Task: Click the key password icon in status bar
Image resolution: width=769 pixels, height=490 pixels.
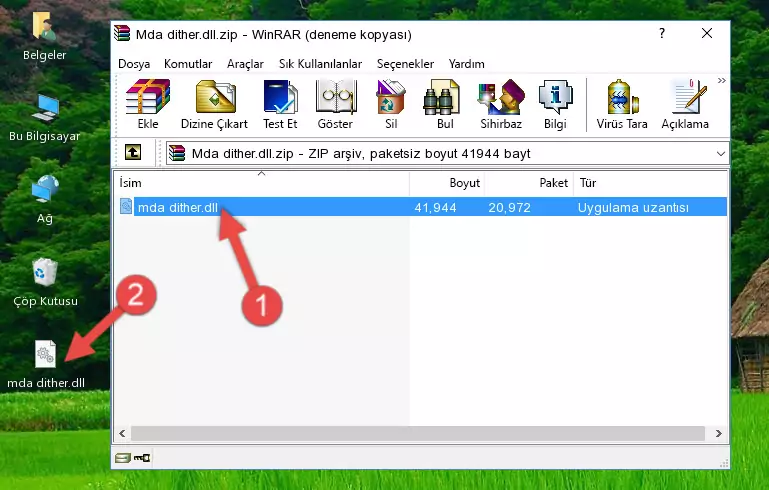Action: [x=142, y=458]
